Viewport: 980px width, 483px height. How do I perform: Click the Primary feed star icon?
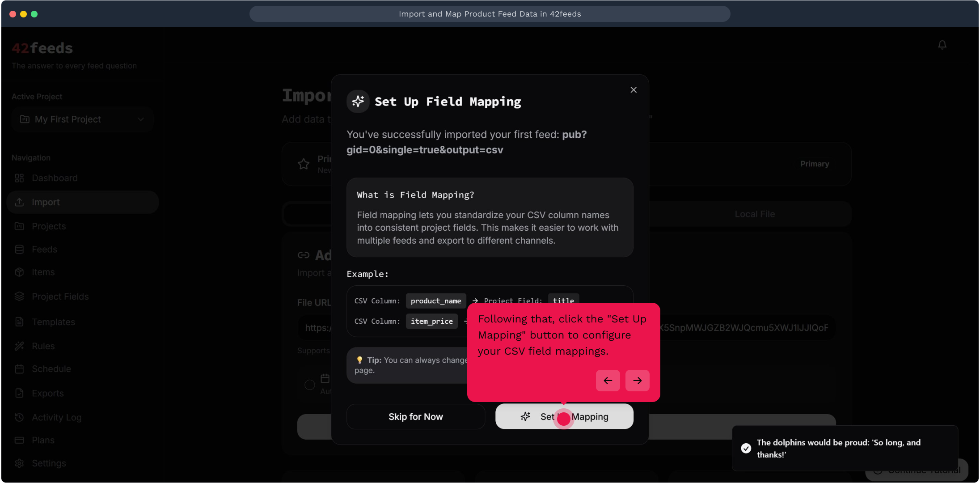304,164
